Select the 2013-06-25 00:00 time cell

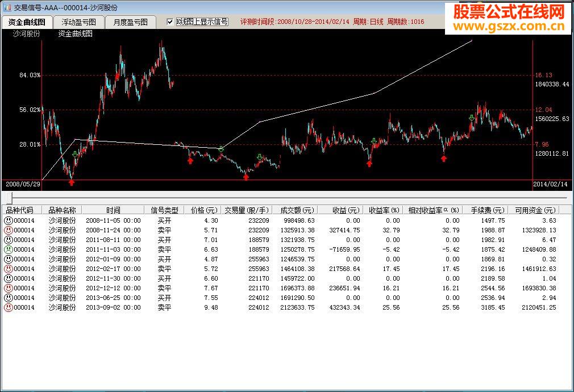113,298
